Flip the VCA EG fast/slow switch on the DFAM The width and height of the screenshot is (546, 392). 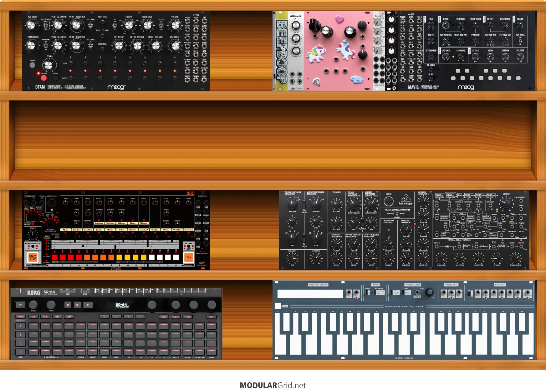(161, 26)
